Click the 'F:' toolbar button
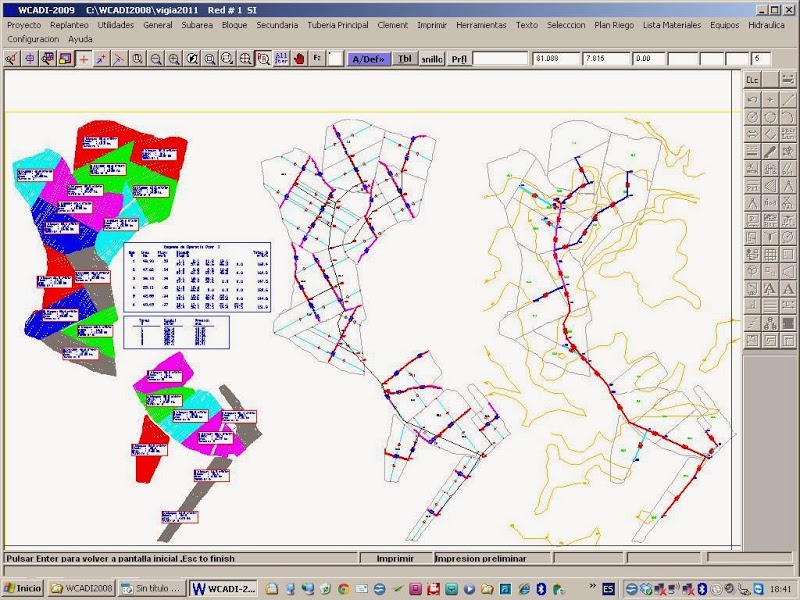Viewport: 800px width, 600px height. pyautogui.click(x=317, y=59)
